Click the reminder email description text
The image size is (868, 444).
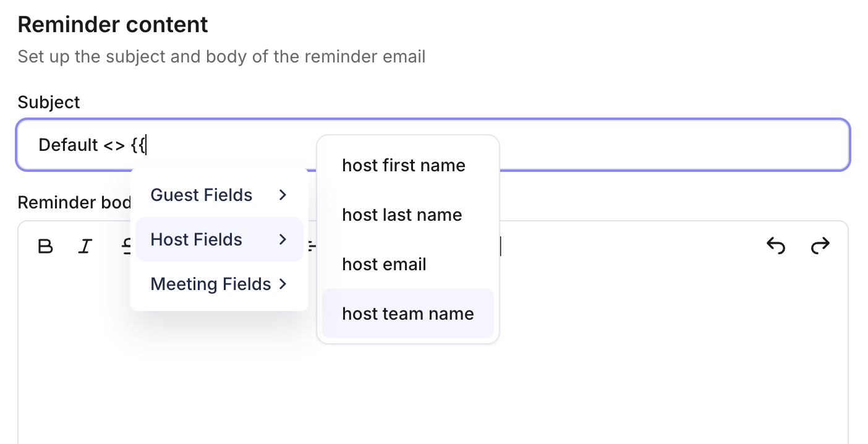pyautogui.click(x=221, y=57)
